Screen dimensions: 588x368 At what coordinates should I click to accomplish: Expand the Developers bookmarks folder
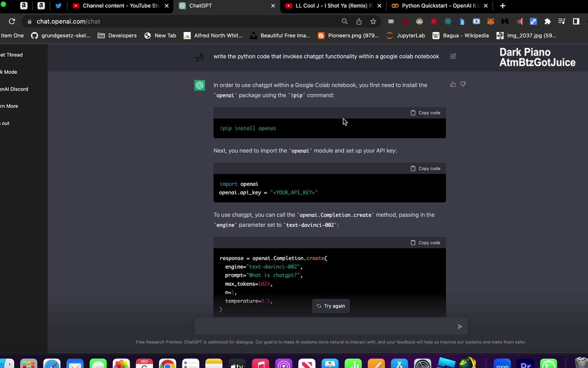117,35
